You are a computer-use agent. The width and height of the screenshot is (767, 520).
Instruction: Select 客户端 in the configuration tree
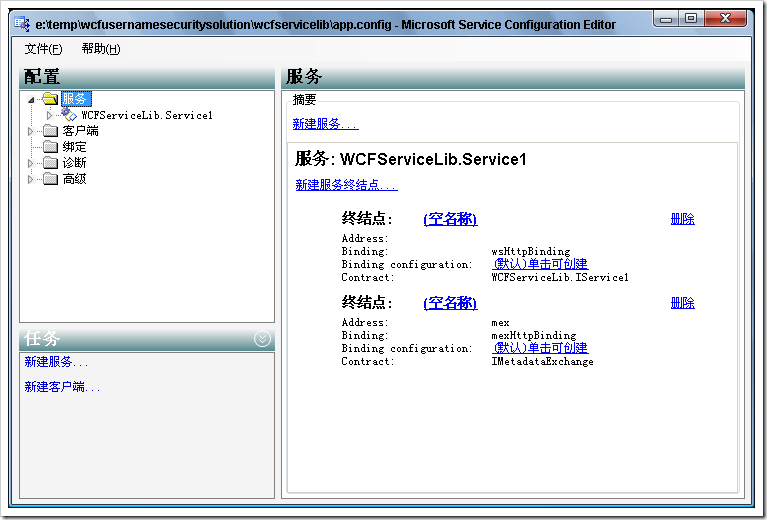(x=80, y=131)
